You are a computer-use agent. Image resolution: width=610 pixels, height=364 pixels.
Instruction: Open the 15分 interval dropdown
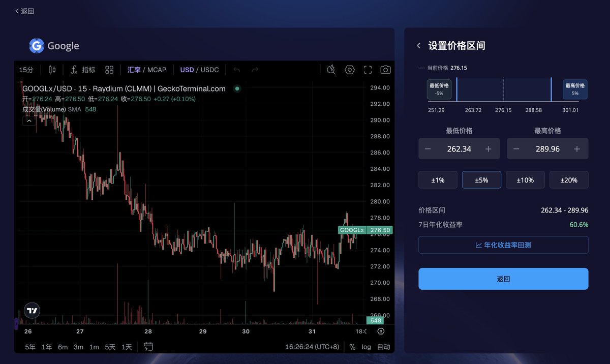tap(26, 70)
